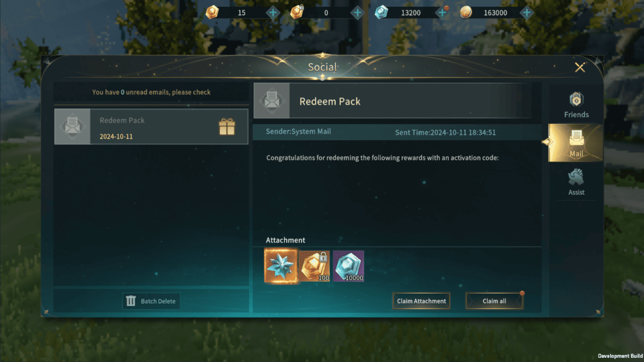The height and width of the screenshot is (362, 644).
Task: Click the Claim all button
Action: coord(495,301)
